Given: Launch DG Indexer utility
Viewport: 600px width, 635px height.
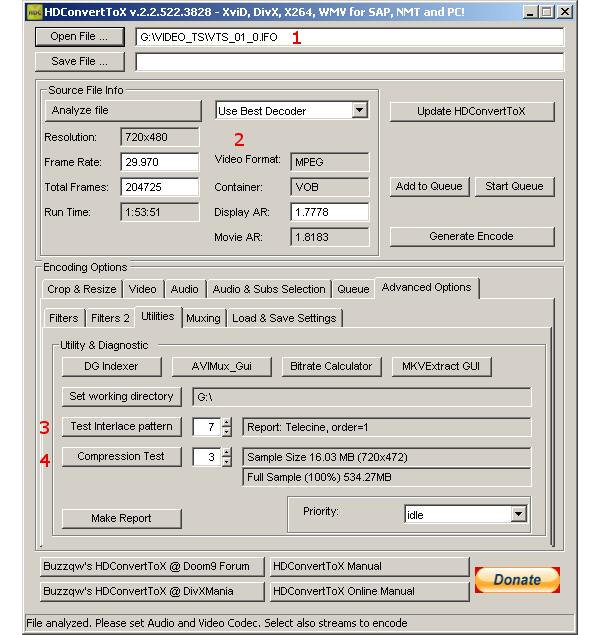Looking at the screenshot, I should point(112,367).
